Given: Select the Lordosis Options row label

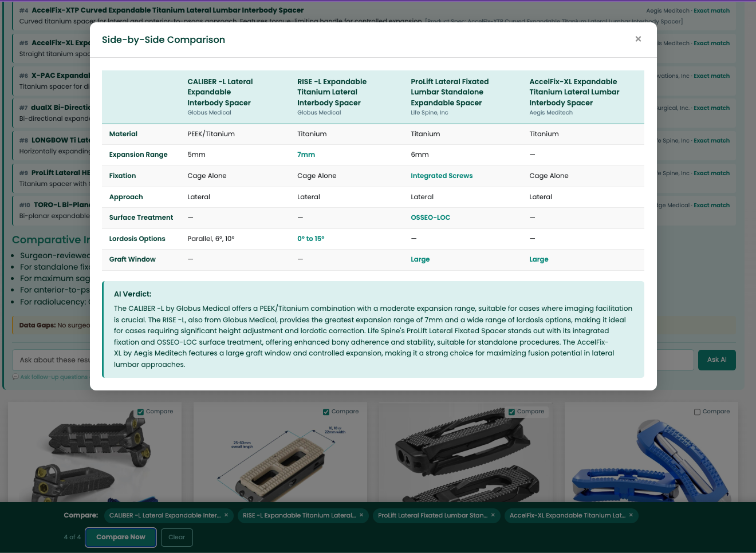Looking at the screenshot, I should pyautogui.click(x=137, y=239).
